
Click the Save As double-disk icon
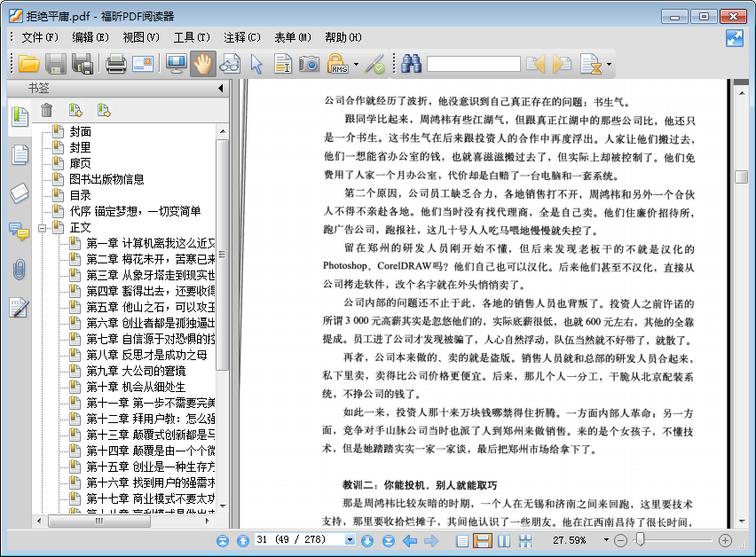(83, 64)
